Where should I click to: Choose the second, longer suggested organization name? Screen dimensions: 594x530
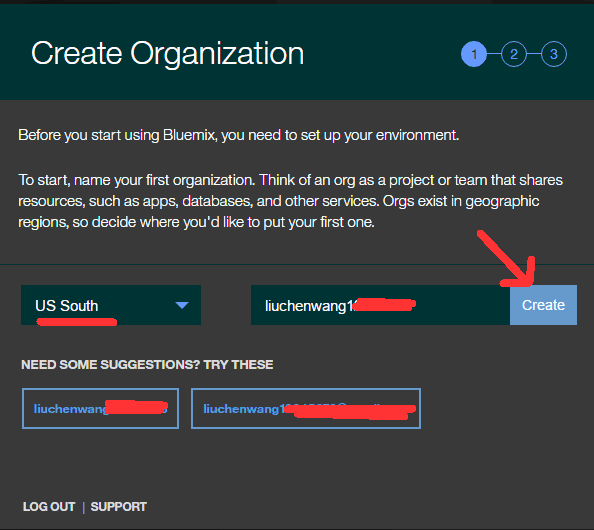(x=306, y=408)
